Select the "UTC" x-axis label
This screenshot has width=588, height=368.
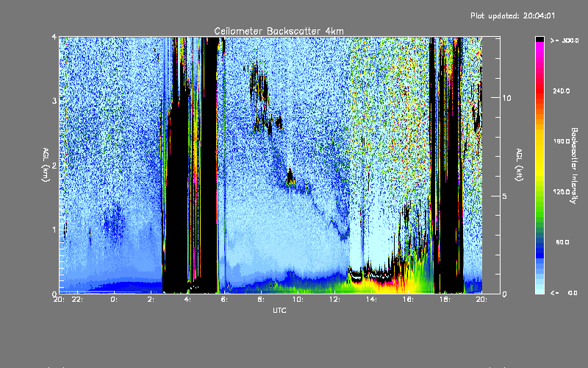coord(279,311)
